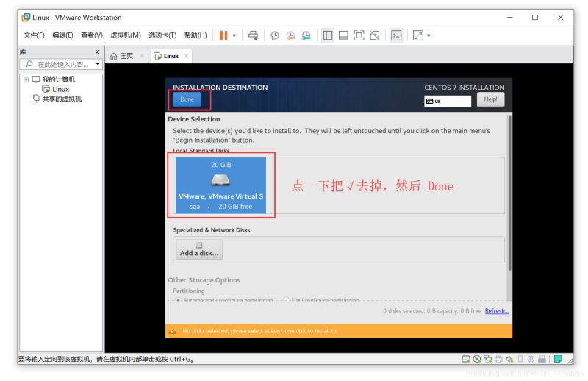The width and height of the screenshot is (588, 381).
Task: Click the greyed camera/disc status bar icon
Action: [531, 359]
